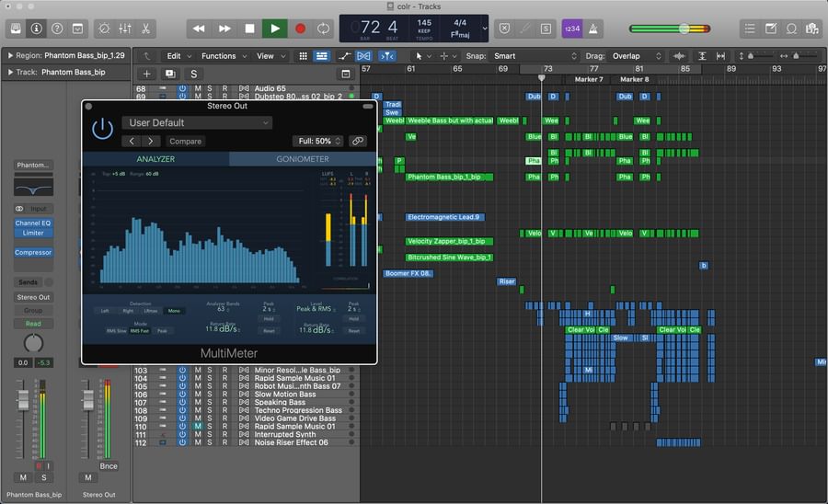This screenshot has height=504, width=828.
Task: Click the Compare button in MultiMeter
Action: tap(185, 142)
